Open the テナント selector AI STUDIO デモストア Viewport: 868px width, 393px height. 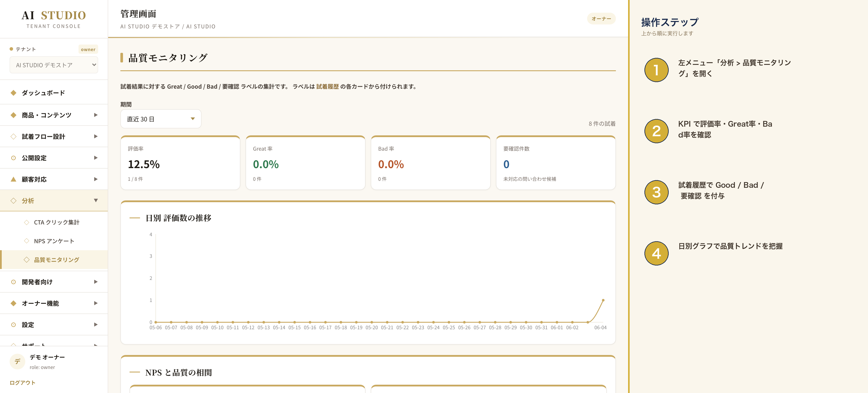54,65
